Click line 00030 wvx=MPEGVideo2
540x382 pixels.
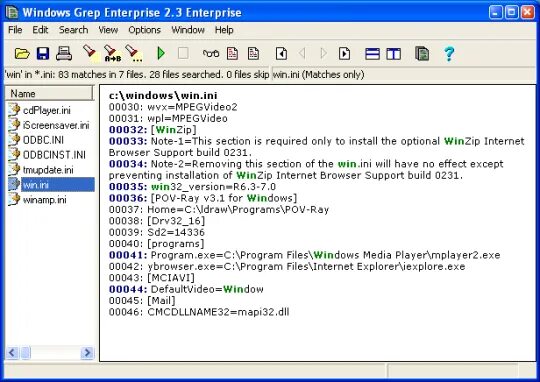pos(173,107)
